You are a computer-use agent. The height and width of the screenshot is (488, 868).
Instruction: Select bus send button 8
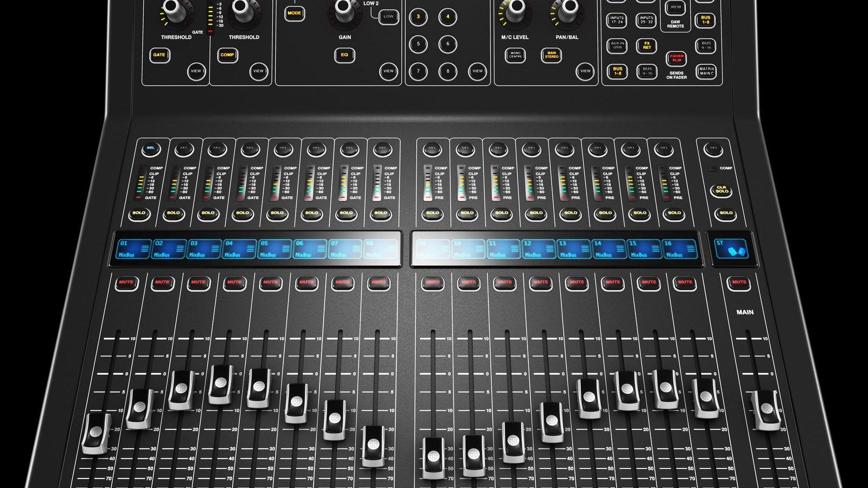(448, 71)
